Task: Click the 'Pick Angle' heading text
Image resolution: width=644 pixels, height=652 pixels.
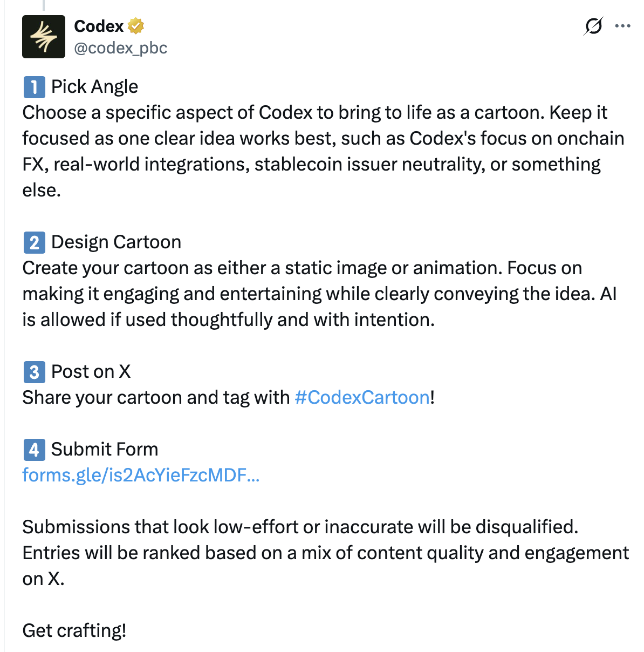Action: (94, 87)
